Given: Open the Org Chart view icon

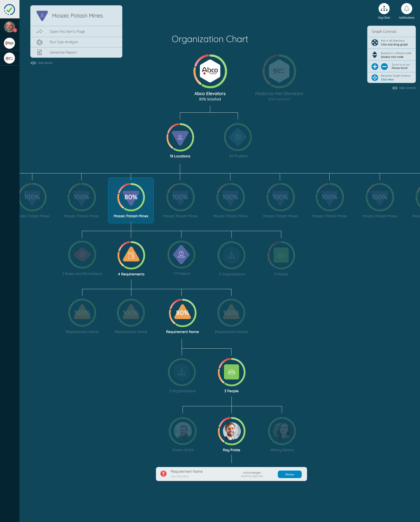Looking at the screenshot, I should 384,9.
